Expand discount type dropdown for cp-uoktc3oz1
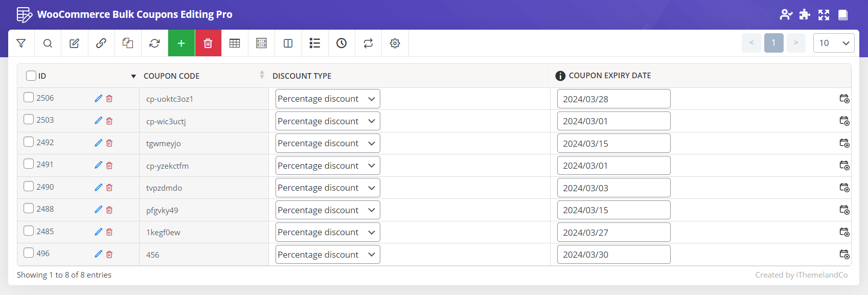 click(328, 99)
